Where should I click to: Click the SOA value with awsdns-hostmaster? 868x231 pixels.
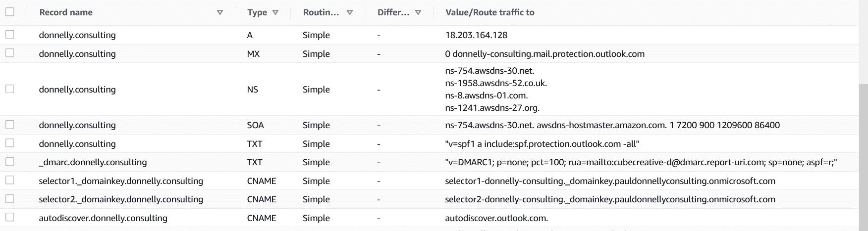click(x=612, y=125)
